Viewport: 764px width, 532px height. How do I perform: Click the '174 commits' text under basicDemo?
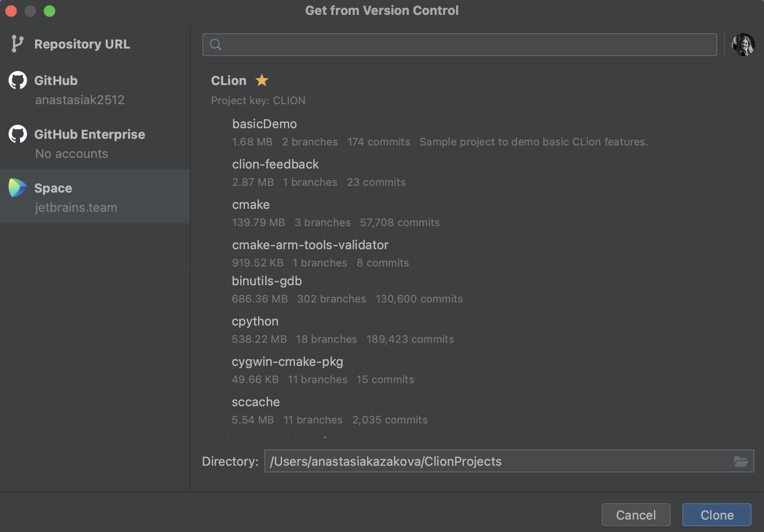coord(379,142)
